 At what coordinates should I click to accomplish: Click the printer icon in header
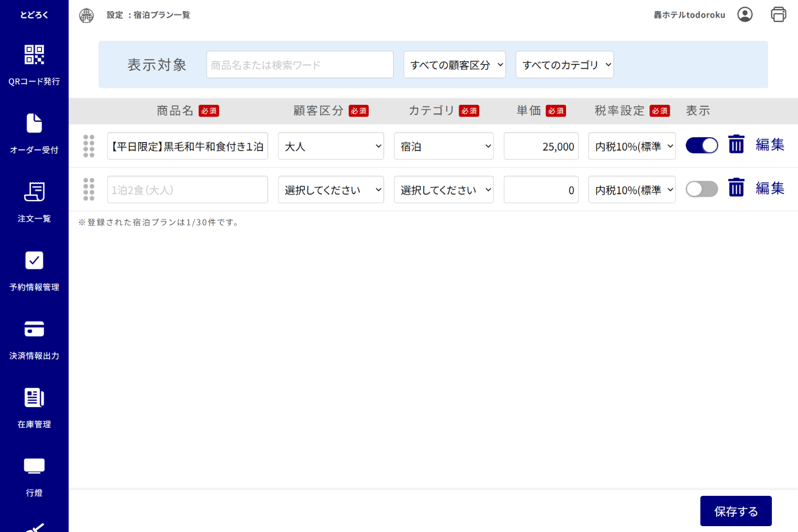pyautogui.click(x=778, y=14)
